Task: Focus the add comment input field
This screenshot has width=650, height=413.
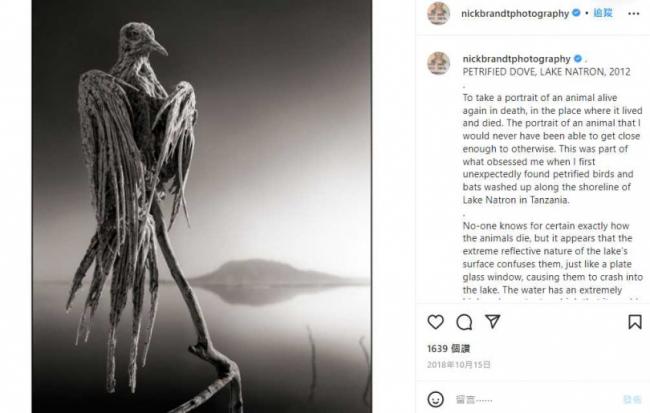Action: [535, 400]
